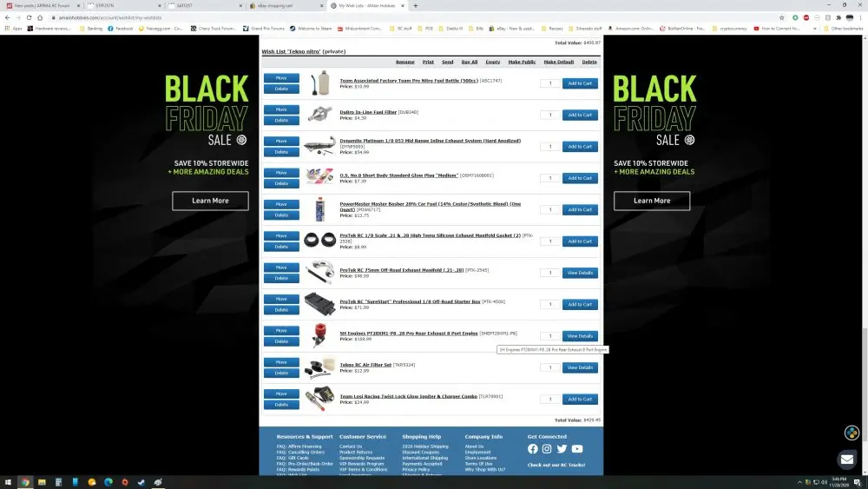Image resolution: width=868 pixels, height=489 pixels.
Task: Click the SH Engines PT28XM1 engine image
Action: pos(319,335)
